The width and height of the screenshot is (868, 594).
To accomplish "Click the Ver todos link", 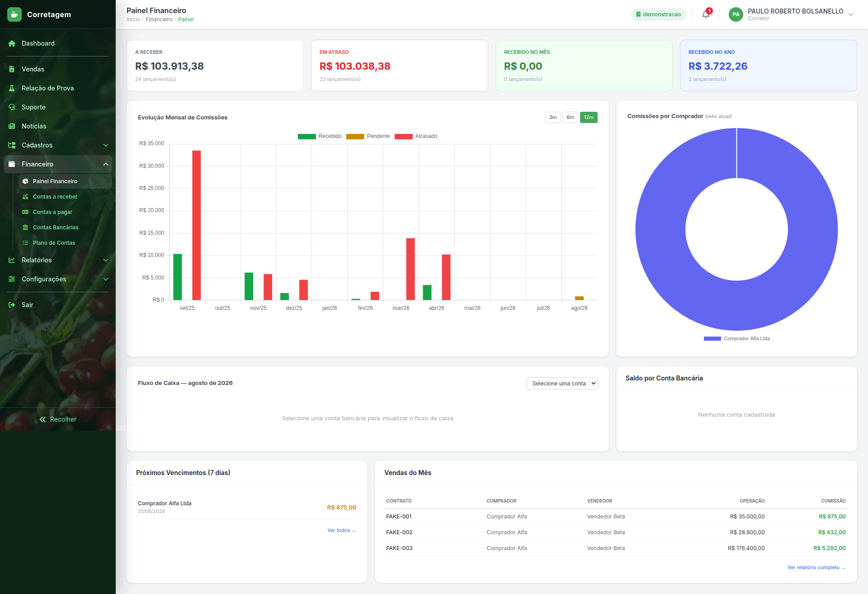I will [x=341, y=530].
